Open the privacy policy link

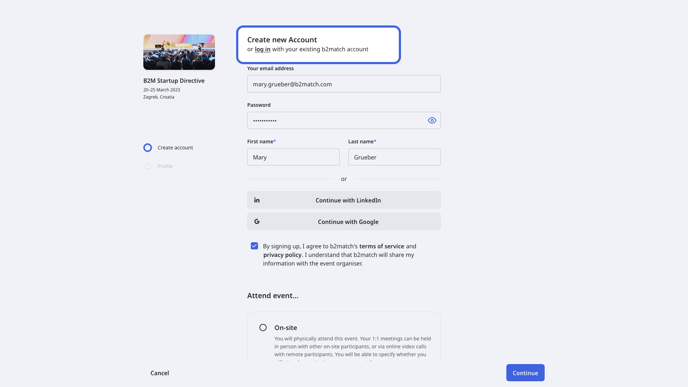[283, 255]
